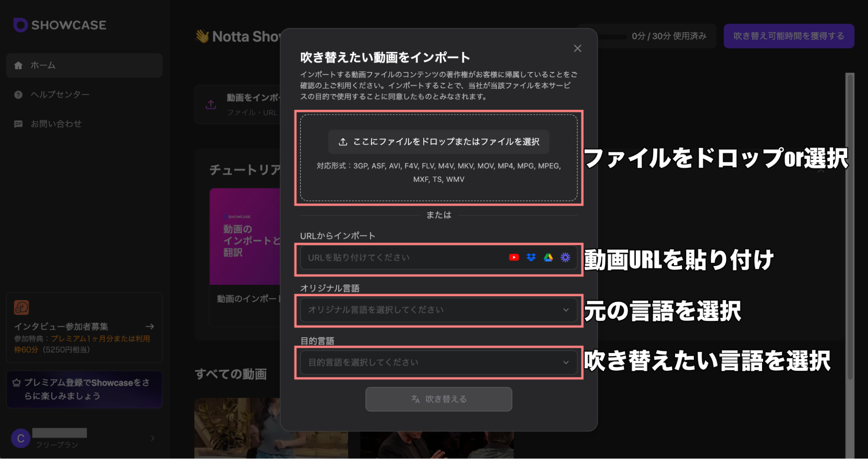Click 動画をインポート card behind dialog

tap(238, 105)
